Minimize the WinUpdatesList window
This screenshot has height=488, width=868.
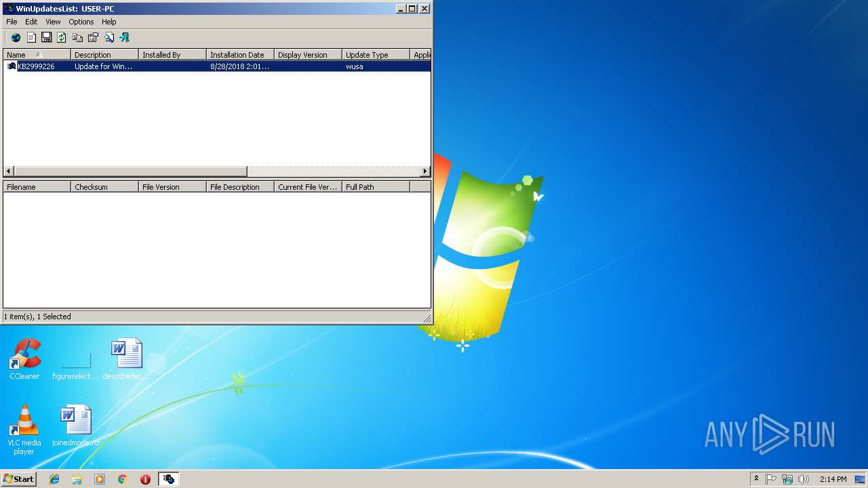click(401, 9)
